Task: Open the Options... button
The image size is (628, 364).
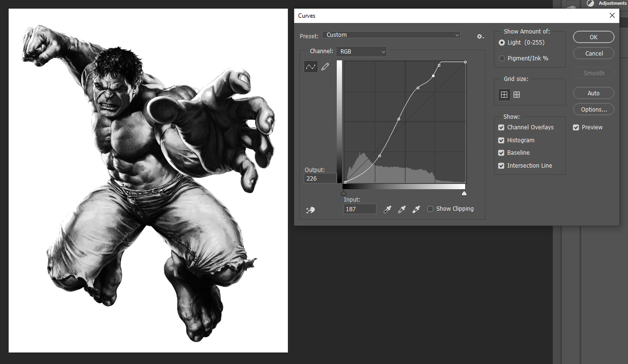Action: [x=594, y=109]
